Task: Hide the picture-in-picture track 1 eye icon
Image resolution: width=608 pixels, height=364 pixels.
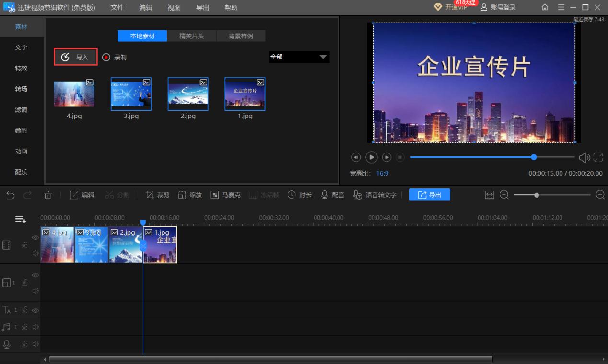Action: pos(35,275)
